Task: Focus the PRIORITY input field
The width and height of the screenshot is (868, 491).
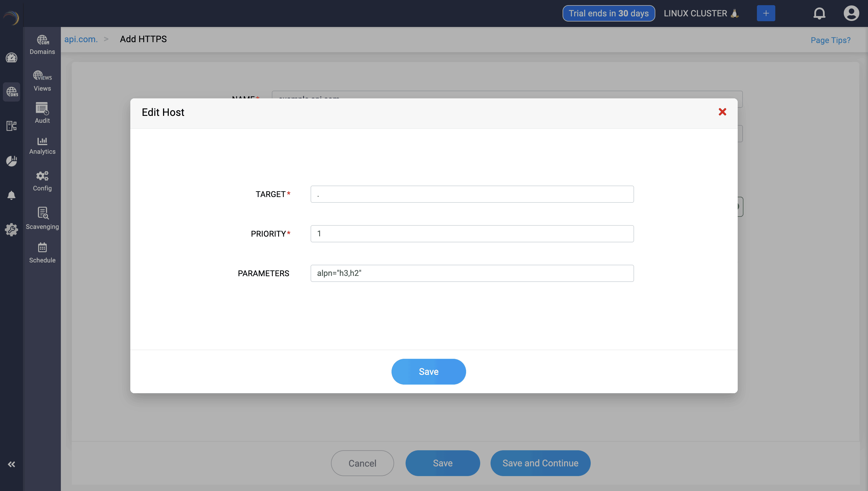Action: (472, 234)
